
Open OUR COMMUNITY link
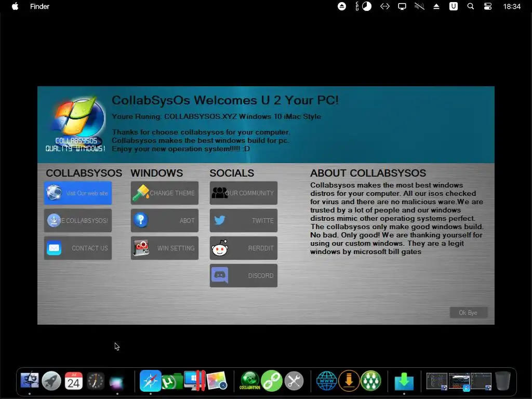(244, 193)
